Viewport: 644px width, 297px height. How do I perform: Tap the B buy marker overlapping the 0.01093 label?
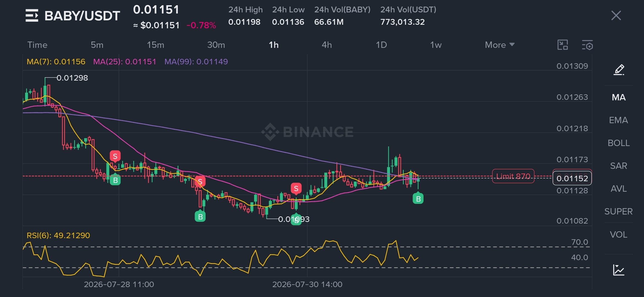(296, 219)
